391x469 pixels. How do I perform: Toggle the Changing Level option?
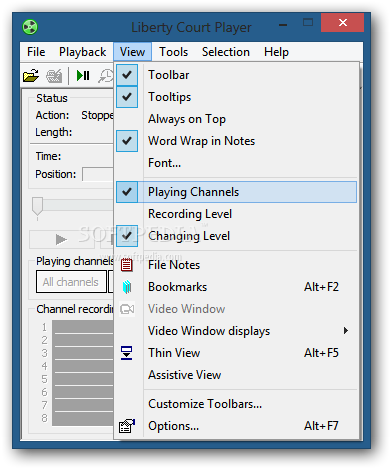(x=237, y=236)
